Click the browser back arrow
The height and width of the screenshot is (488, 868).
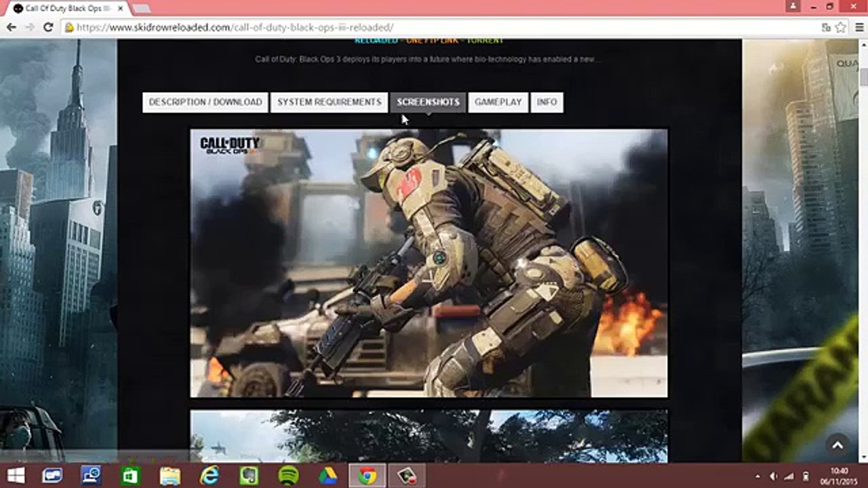pyautogui.click(x=12, y=28)
